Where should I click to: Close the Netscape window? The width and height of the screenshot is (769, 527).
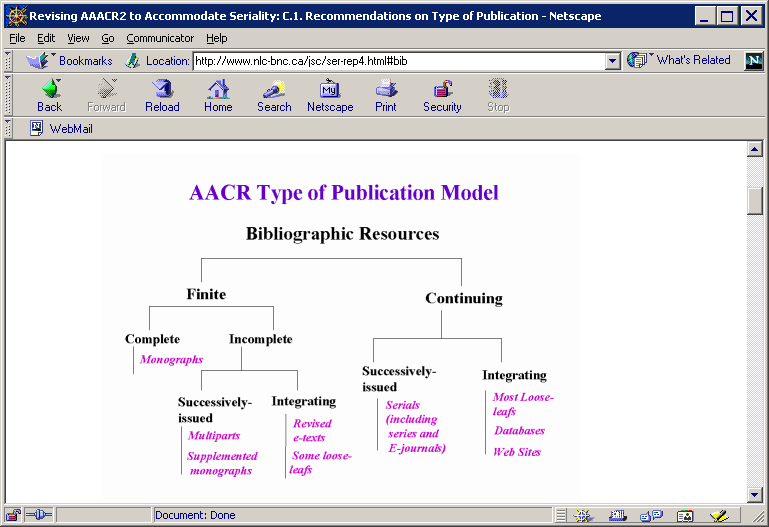click(751, 16)
